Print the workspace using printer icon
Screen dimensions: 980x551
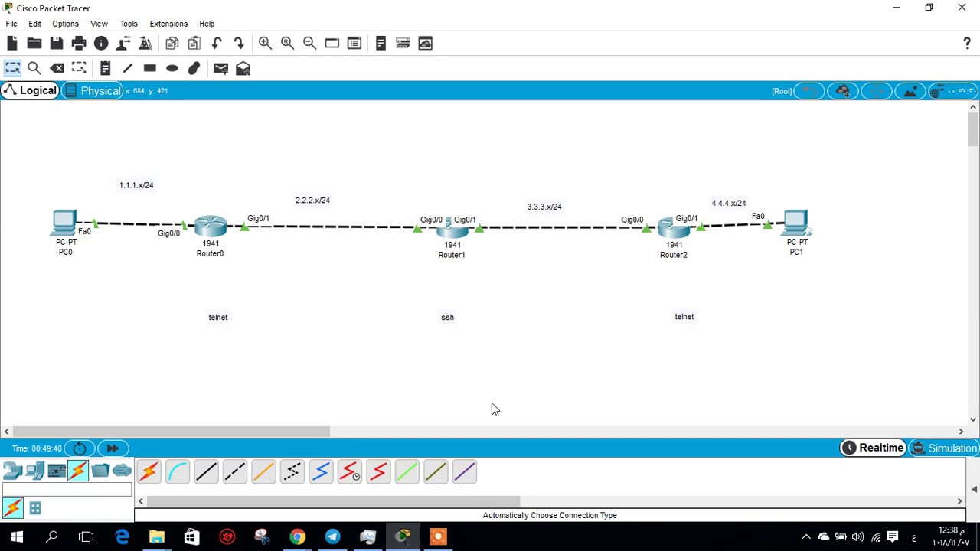click(79, 44)
